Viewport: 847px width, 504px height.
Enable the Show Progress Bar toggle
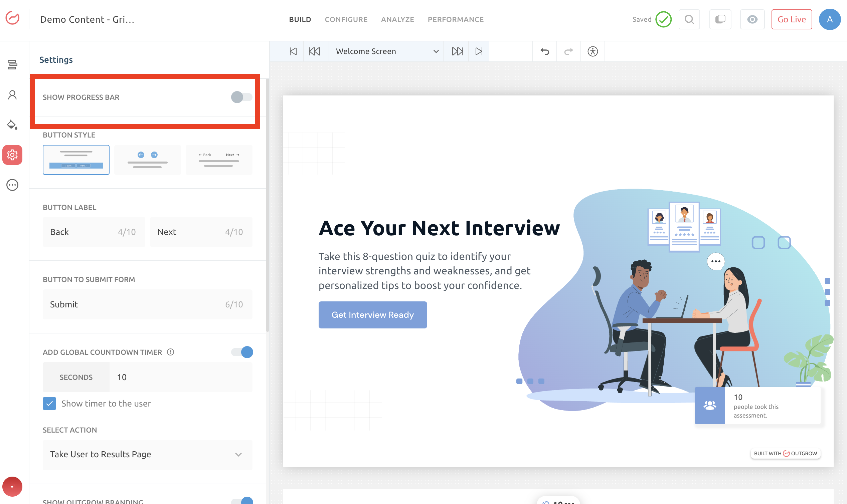241,97
